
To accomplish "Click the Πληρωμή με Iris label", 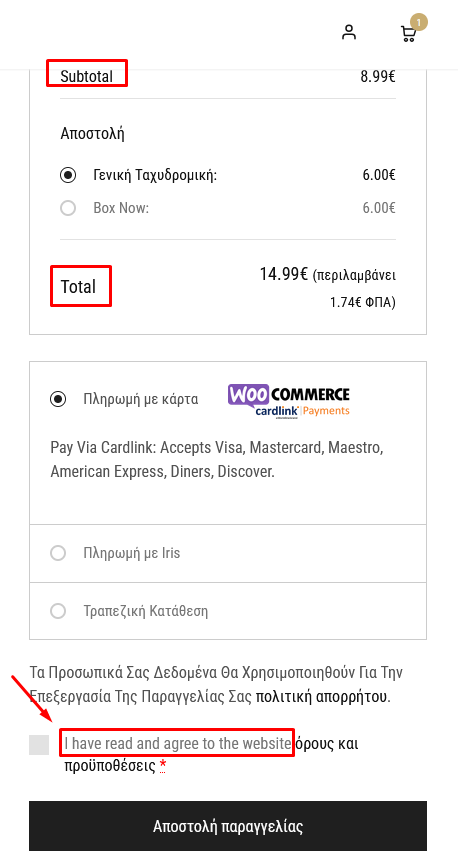I will 132,553.
